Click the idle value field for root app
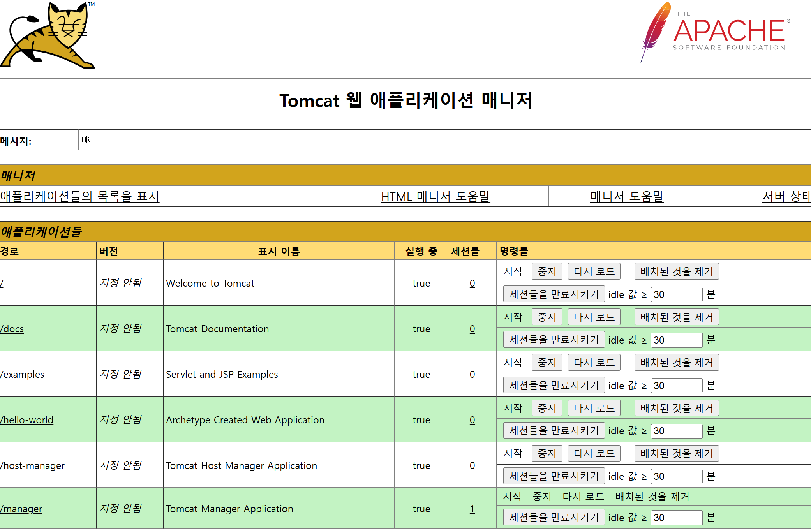The width and height of the screenshot is (811, 532). point(676,294)
